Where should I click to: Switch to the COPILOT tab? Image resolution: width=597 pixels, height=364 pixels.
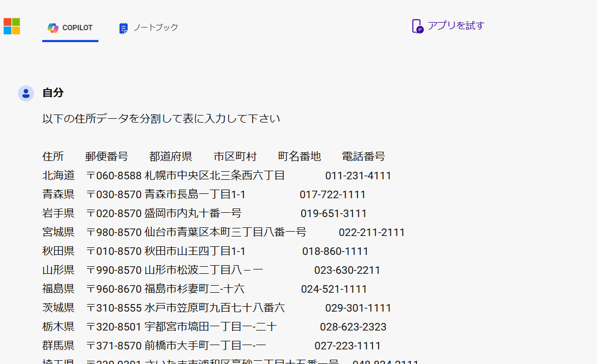pos(70,28)
